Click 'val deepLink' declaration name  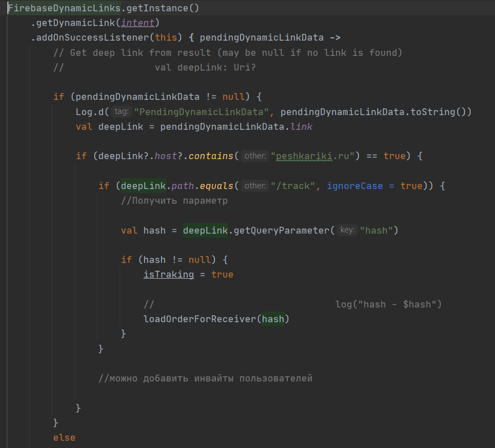click(x=121, y=127)
